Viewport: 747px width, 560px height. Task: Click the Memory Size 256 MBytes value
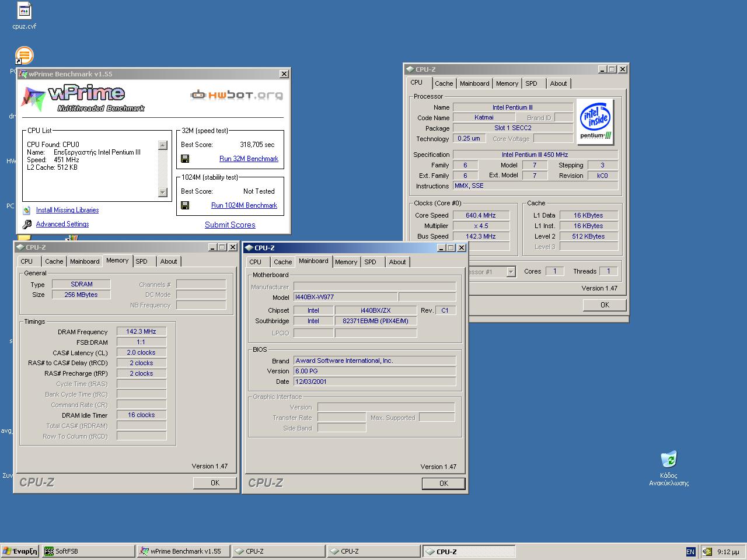pyautogui.click(x=81, y=295)
